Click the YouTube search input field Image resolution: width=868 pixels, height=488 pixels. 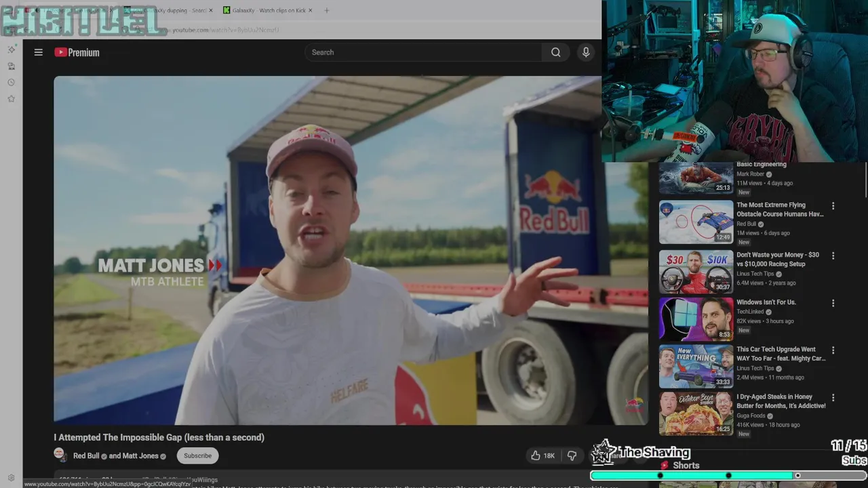pos(423,52)
